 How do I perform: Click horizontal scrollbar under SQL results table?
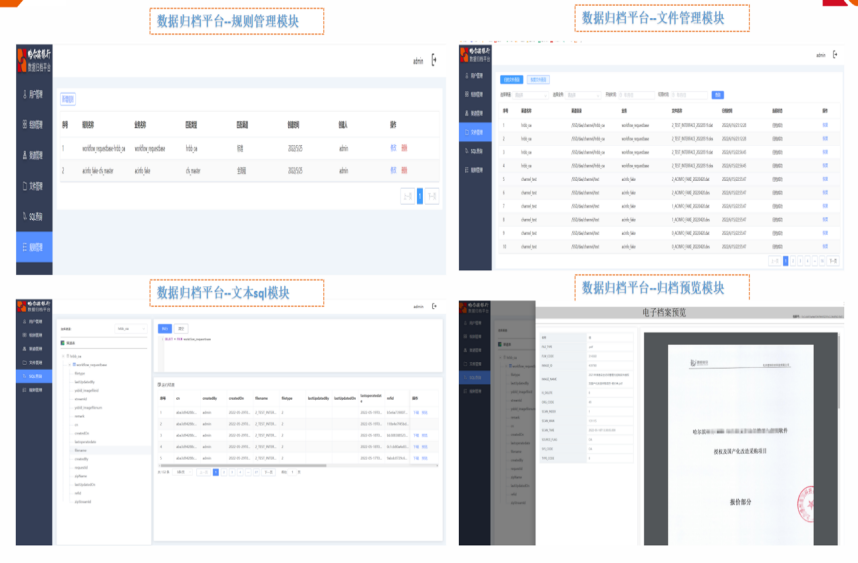(243, 466)
